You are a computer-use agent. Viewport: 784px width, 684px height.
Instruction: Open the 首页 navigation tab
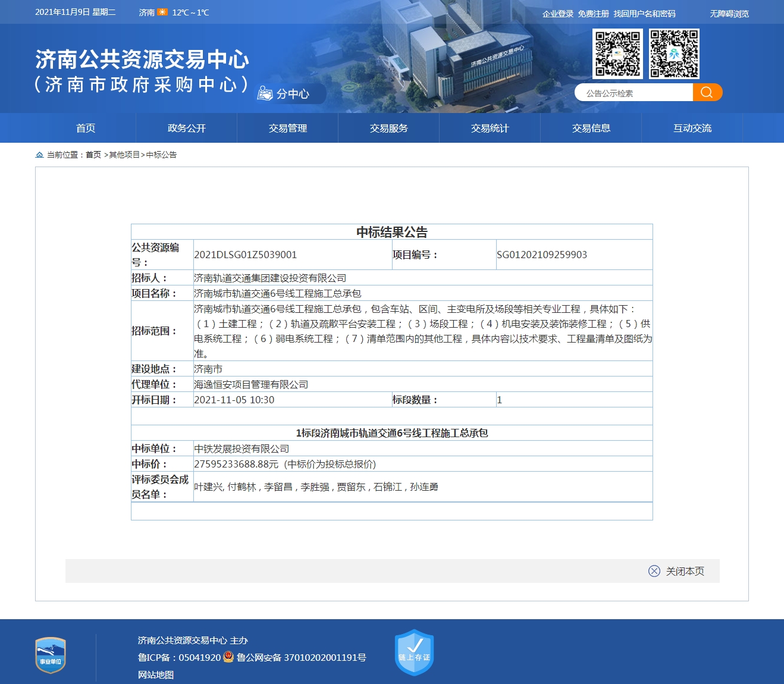(86, 128)
